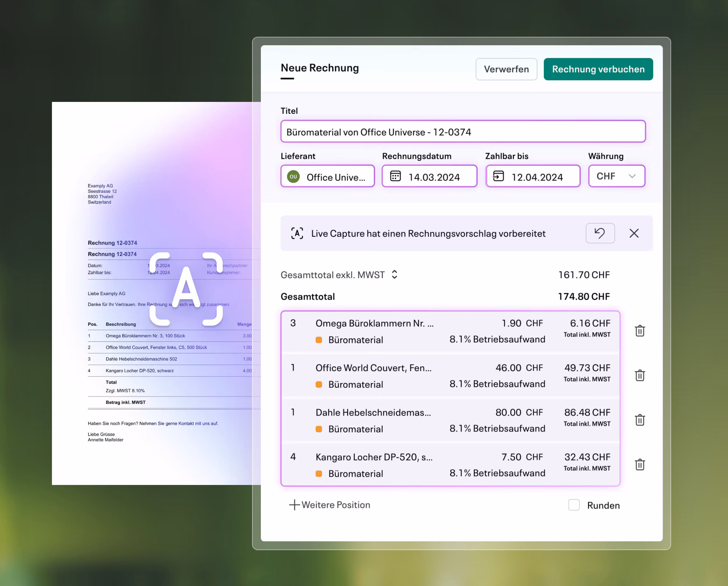This screenshot has height=586, width=728.
Task: Undo the Live Capture suggestion
Action: click(x=600, y=233)
